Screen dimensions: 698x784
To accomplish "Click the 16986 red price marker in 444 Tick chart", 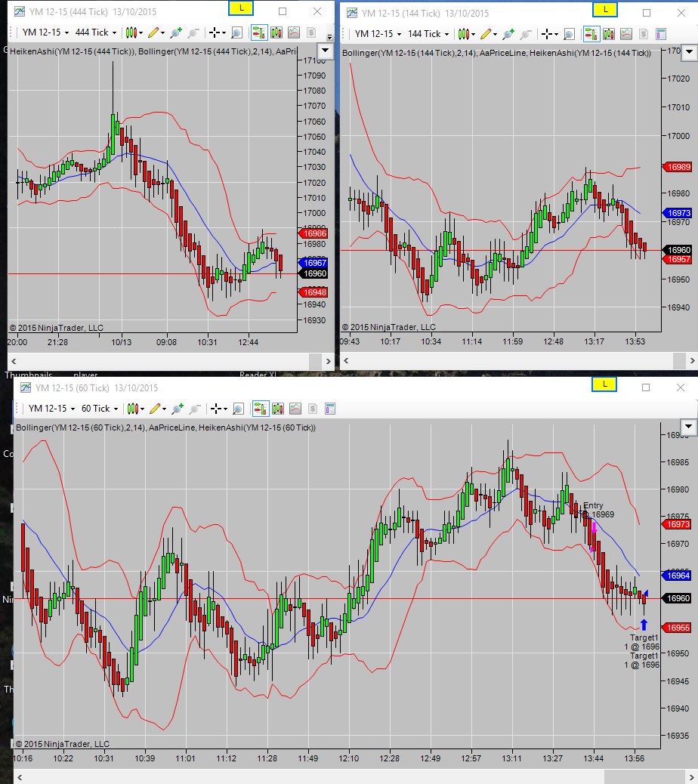I will 314,233.
